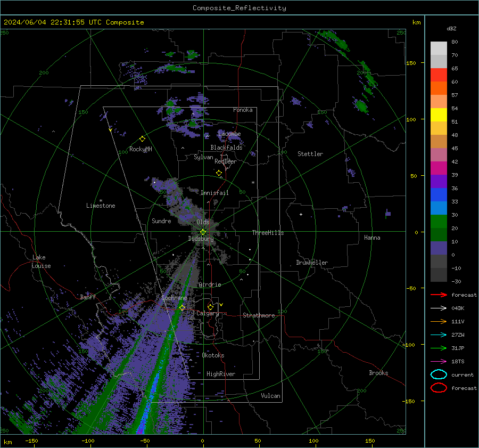Click the Composite_Reflectivity title text
479x448 pixels.
point(239,8)
